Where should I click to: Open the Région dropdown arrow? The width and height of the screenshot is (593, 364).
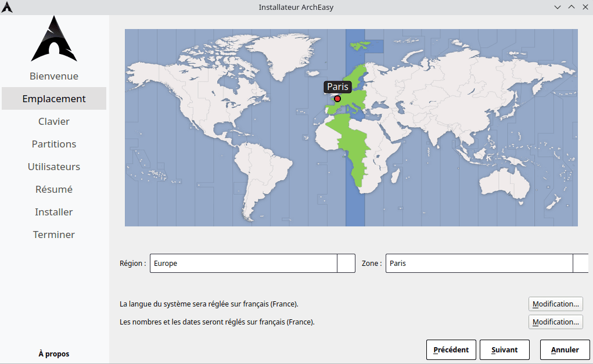(346, 263)
